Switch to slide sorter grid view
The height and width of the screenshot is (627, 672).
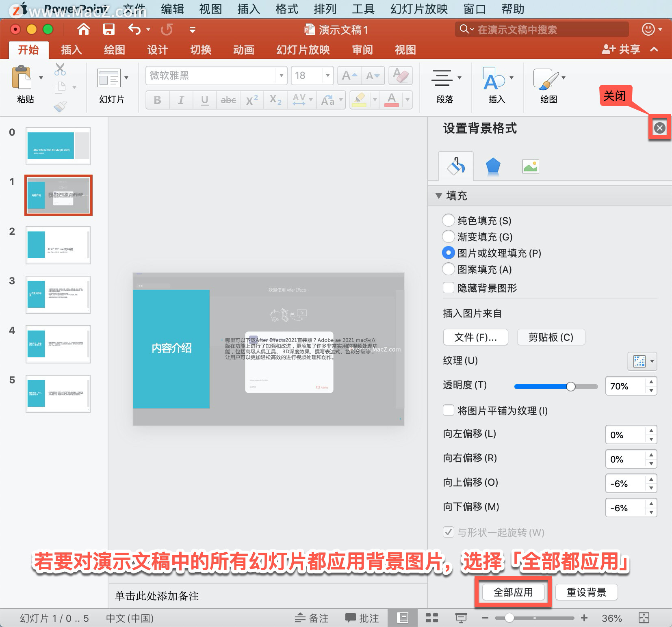tap(431, 618)
